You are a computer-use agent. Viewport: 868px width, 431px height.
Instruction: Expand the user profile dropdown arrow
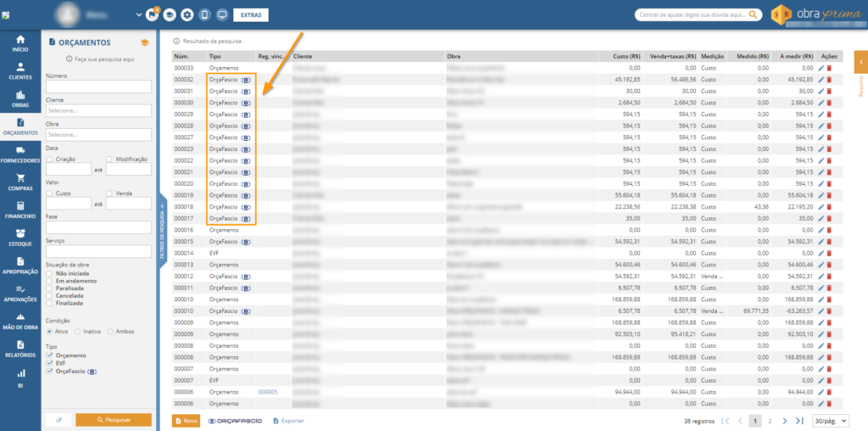pyautogui.click(x=139, y=15)
